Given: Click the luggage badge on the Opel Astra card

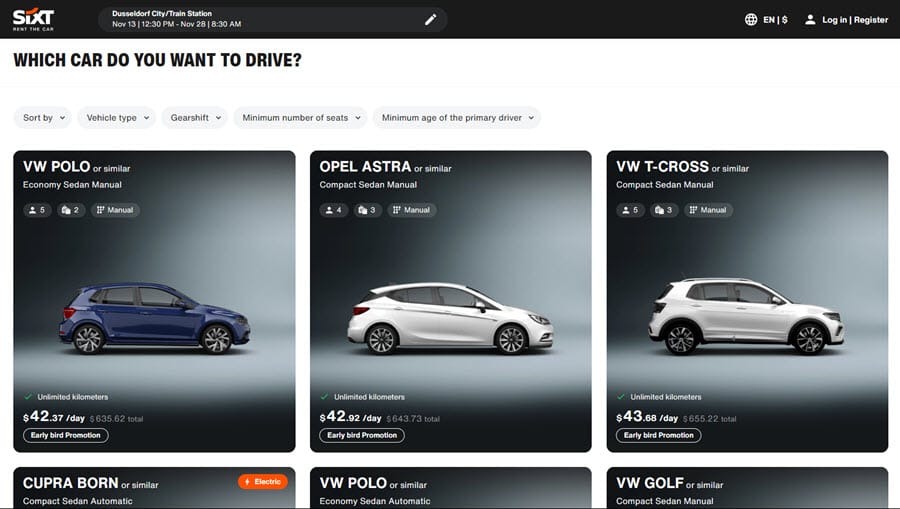Looking at the screenshot, I should tap(366, 210).
